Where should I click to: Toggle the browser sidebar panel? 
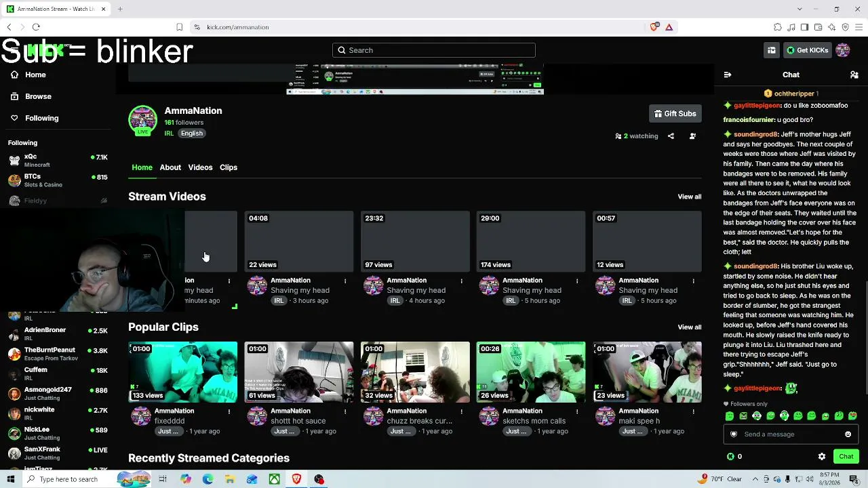(805, 27)
